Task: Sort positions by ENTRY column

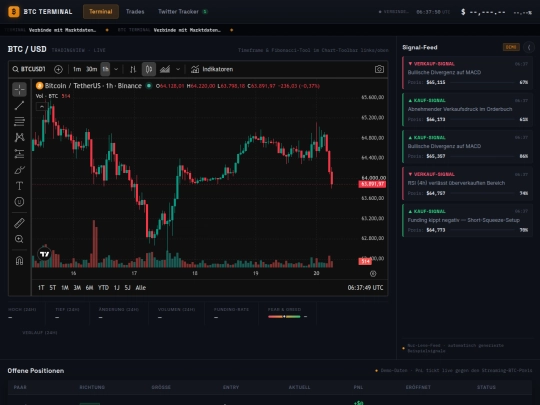Action: click(231, 387)
